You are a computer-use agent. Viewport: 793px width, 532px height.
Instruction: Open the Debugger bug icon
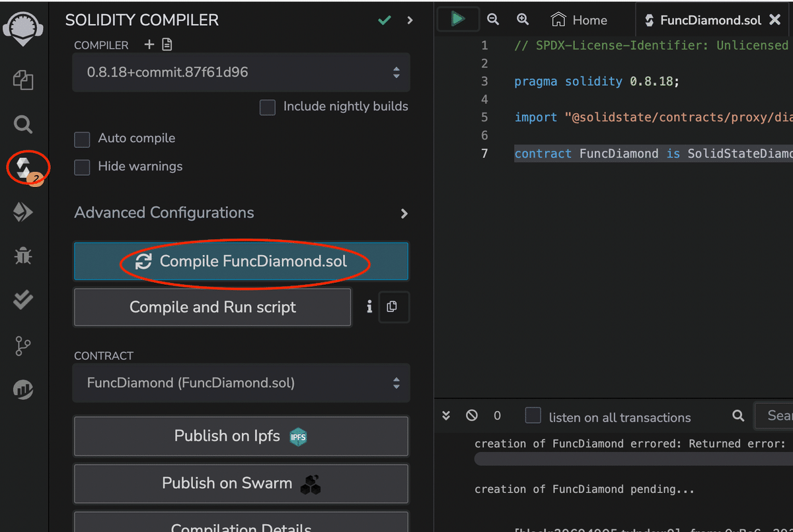coord(24,256)
